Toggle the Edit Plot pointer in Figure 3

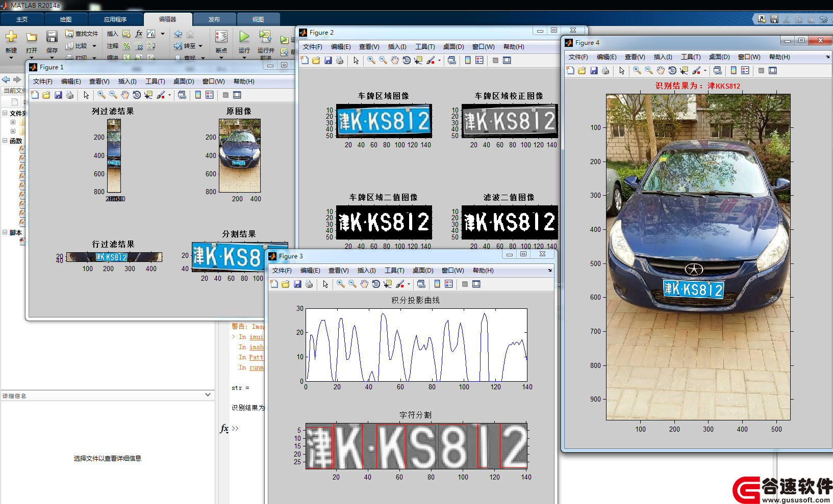coord(325,284)
